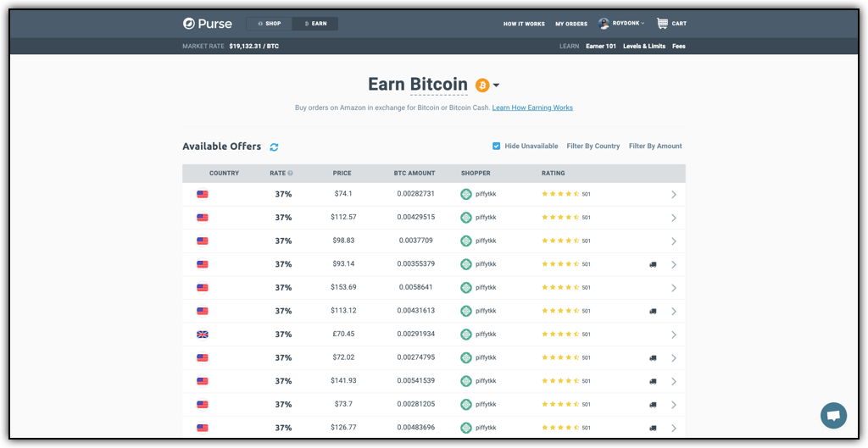Click the Cart label
The height and width of the screenshot is (448, 868).
point(679,24)
